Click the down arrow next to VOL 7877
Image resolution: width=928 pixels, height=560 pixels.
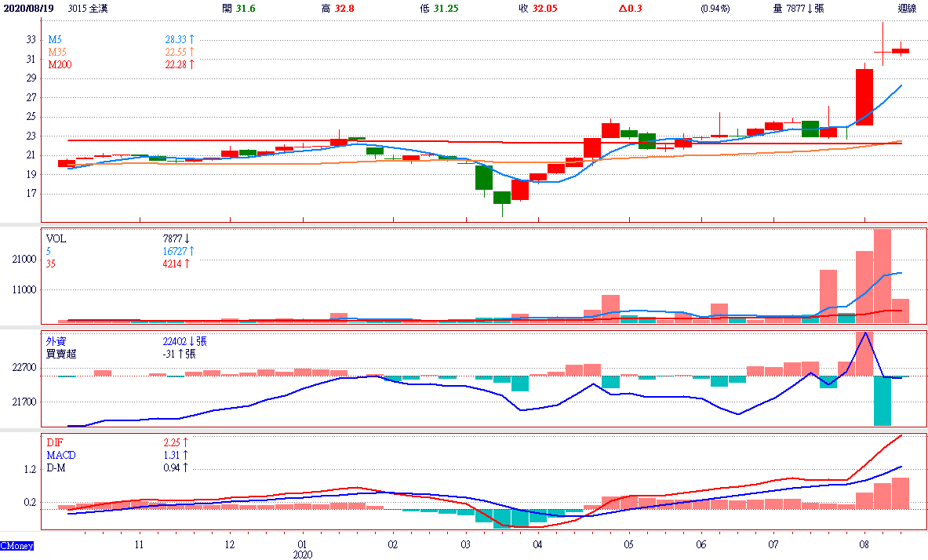click(x=188, y=238)
